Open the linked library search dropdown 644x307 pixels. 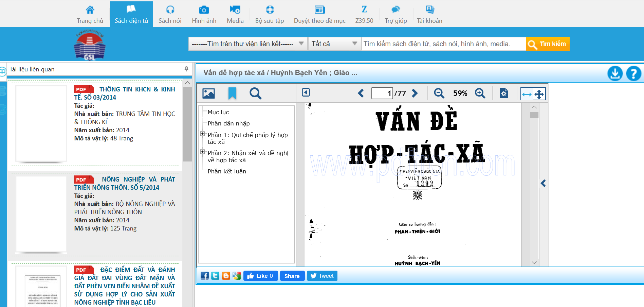click(247, 44)
